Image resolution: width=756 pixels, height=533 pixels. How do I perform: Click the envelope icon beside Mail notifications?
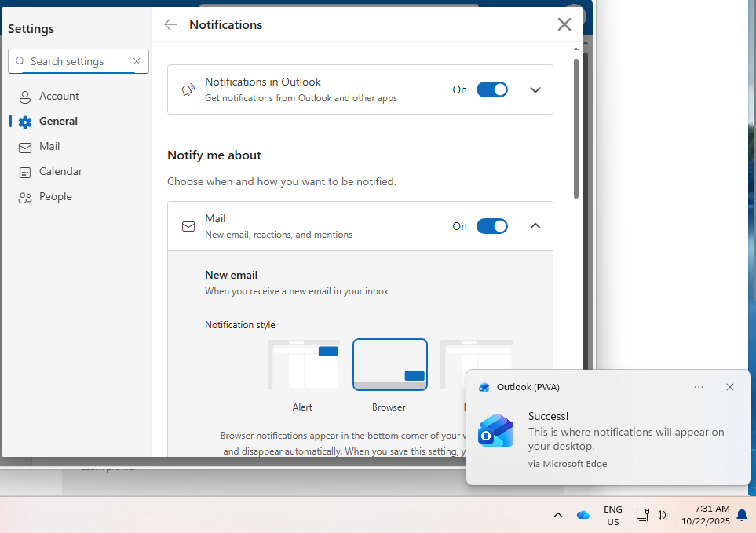point(188,225)
